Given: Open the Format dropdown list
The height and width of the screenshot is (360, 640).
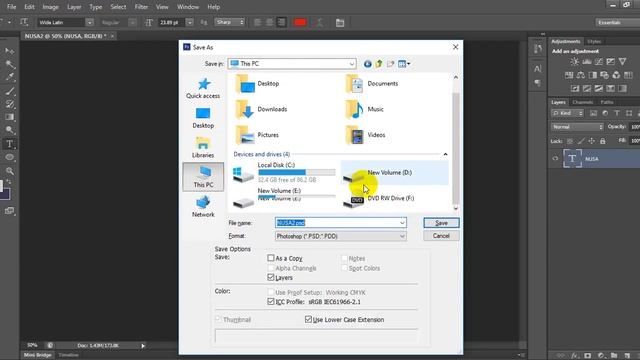Looking at the screenshot, I should tap(341, 236).
